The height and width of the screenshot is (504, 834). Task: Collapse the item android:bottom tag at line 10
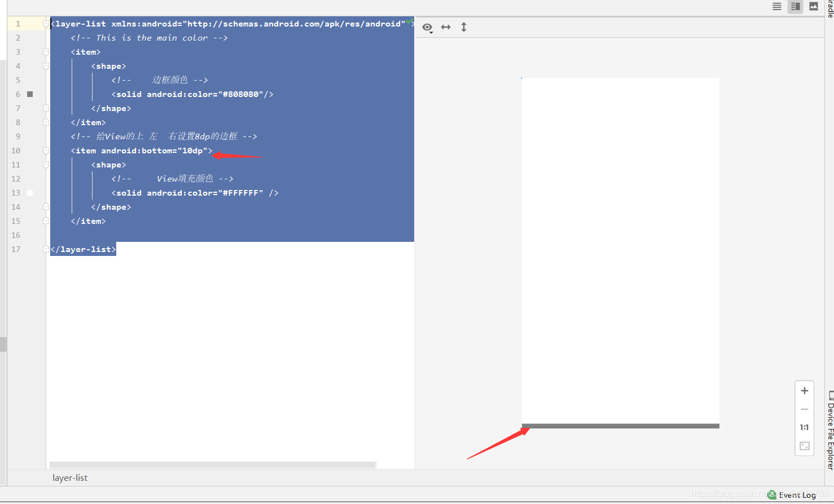click(46, 151)
